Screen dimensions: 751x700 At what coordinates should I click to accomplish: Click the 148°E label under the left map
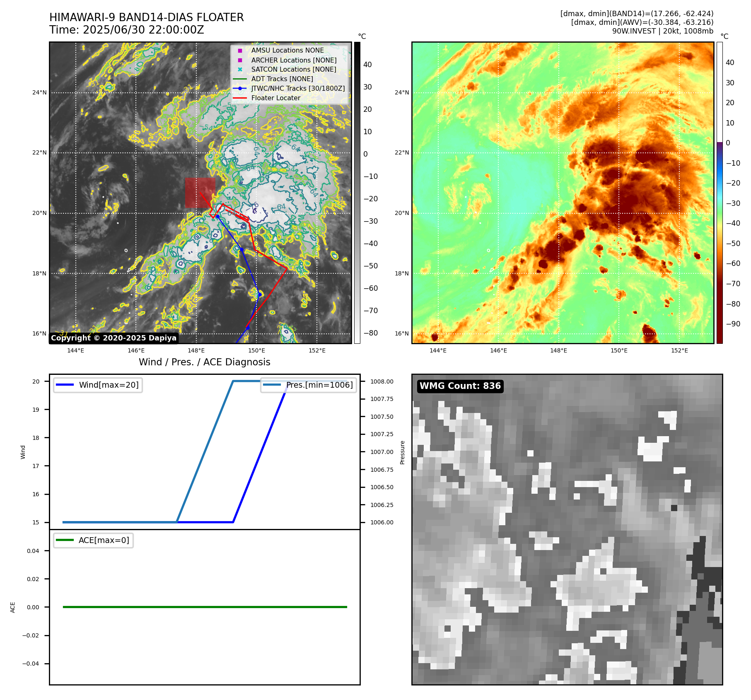196,350
